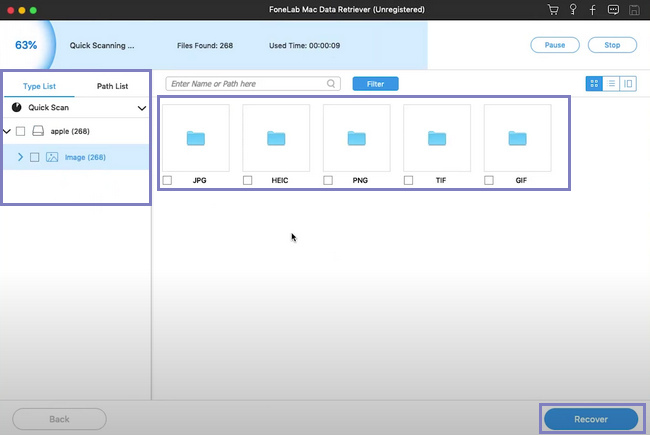Image resolution: width=650 pixels, height=435 pixels.
Task: Select the Type List tab
Action: (x=39, y=86)
